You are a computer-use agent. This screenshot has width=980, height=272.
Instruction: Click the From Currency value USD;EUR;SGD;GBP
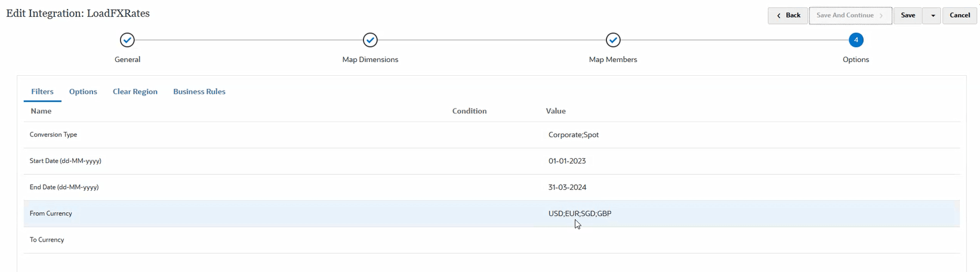[580, 214]
